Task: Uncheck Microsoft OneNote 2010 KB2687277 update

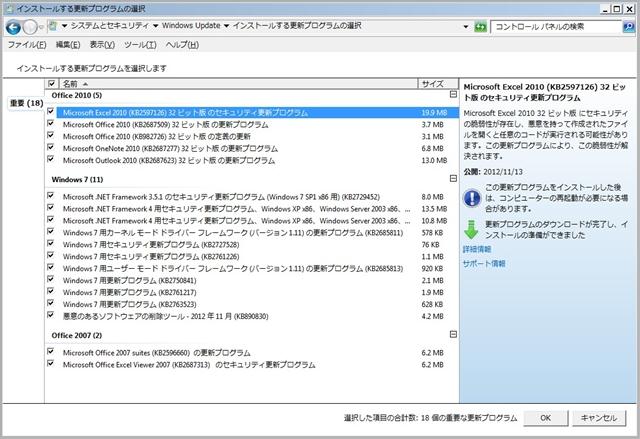Action: click(51, 147)
